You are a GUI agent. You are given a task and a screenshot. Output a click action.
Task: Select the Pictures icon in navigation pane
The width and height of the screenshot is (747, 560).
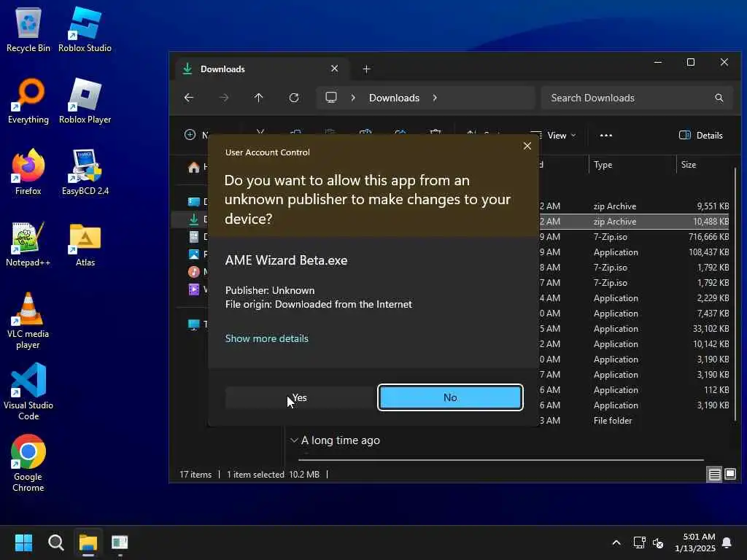point(194,254)
